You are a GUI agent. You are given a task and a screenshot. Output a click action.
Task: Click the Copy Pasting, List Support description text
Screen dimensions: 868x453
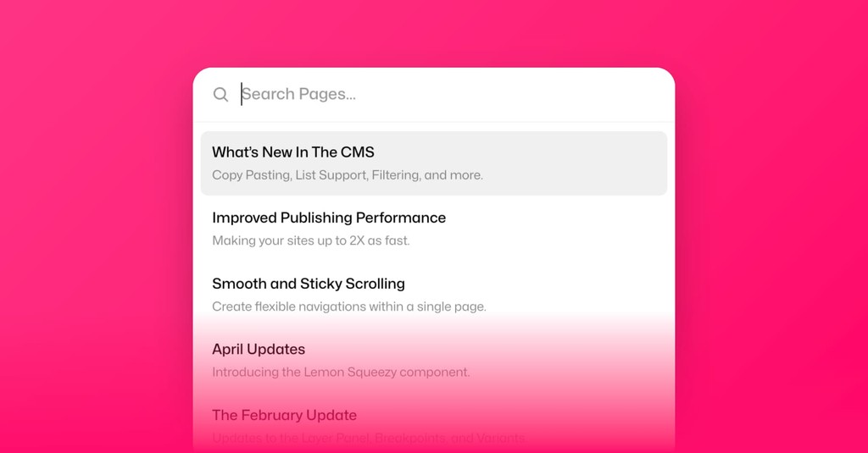[x=348, y=175]
